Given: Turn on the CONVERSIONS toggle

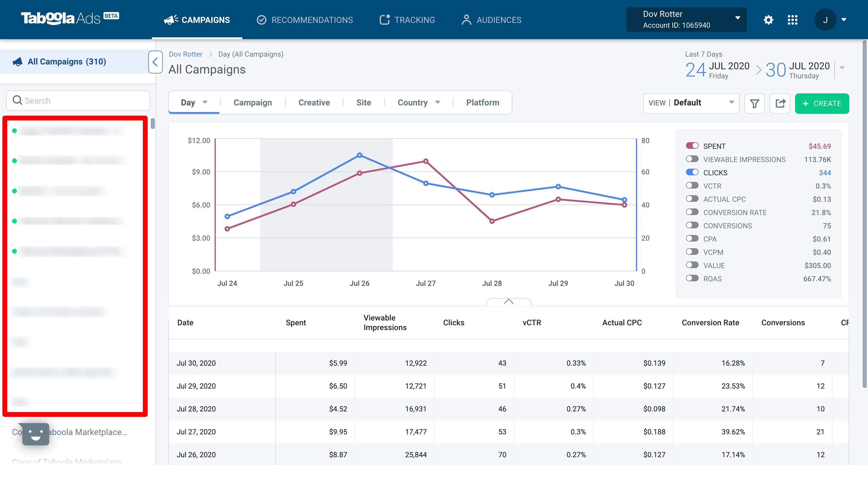Looking at the screenshot, I should pyautogui.click(x=692, y=225).
